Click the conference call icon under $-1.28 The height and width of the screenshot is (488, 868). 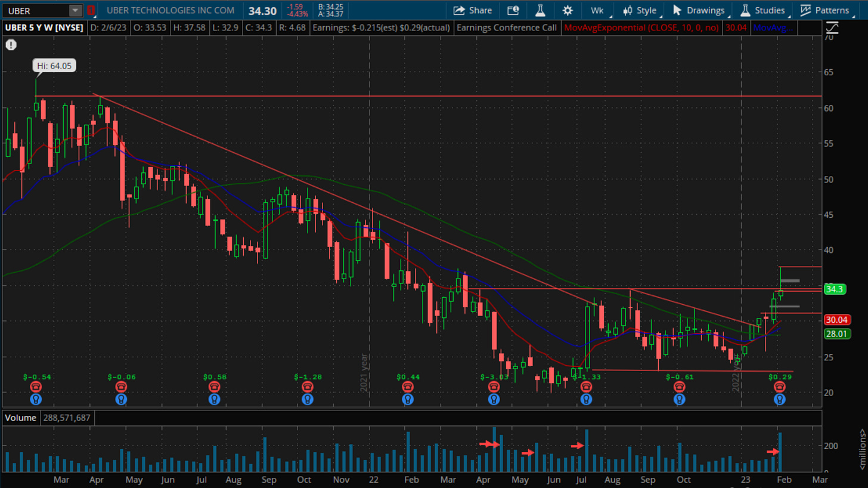(308, 387)
